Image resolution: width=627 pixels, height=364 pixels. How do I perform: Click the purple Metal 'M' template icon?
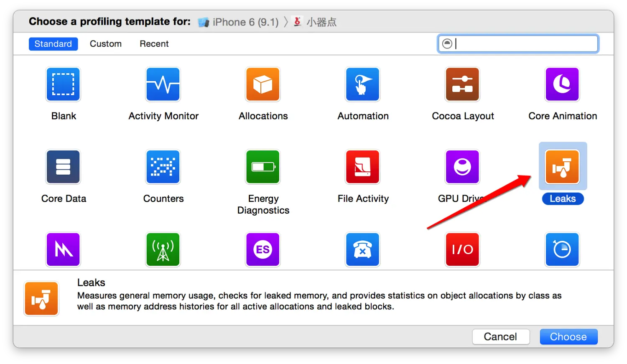(63, 249)
